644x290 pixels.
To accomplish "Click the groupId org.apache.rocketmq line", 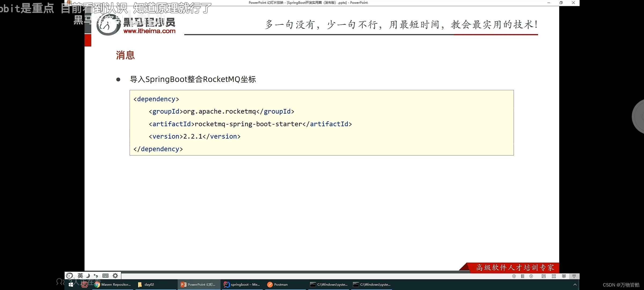I will pyautogui.click(x=221, y=111).
